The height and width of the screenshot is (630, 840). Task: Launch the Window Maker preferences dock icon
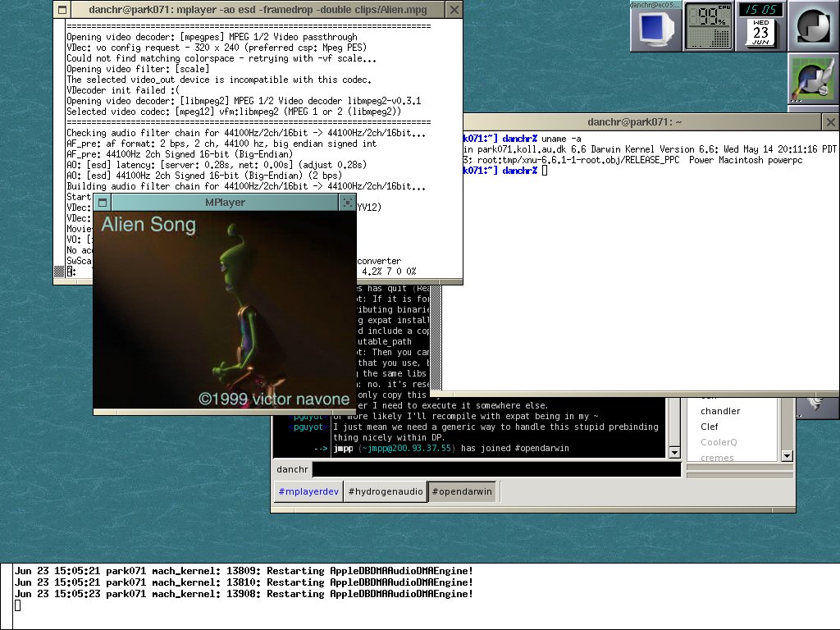tap(813, 79)
